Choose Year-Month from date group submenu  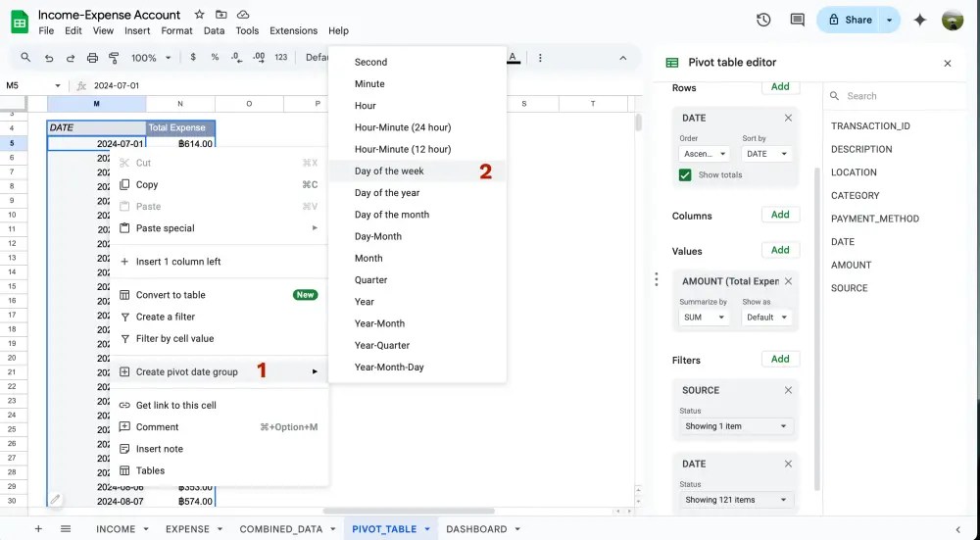pyautogui.click(x=379, y=323)
